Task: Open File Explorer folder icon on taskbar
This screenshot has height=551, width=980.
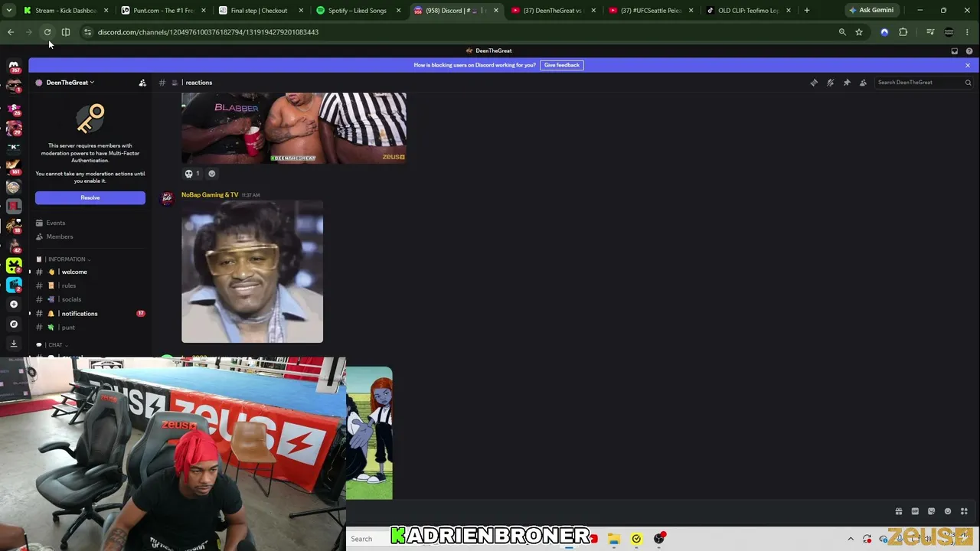Action: tap(614, 539)
